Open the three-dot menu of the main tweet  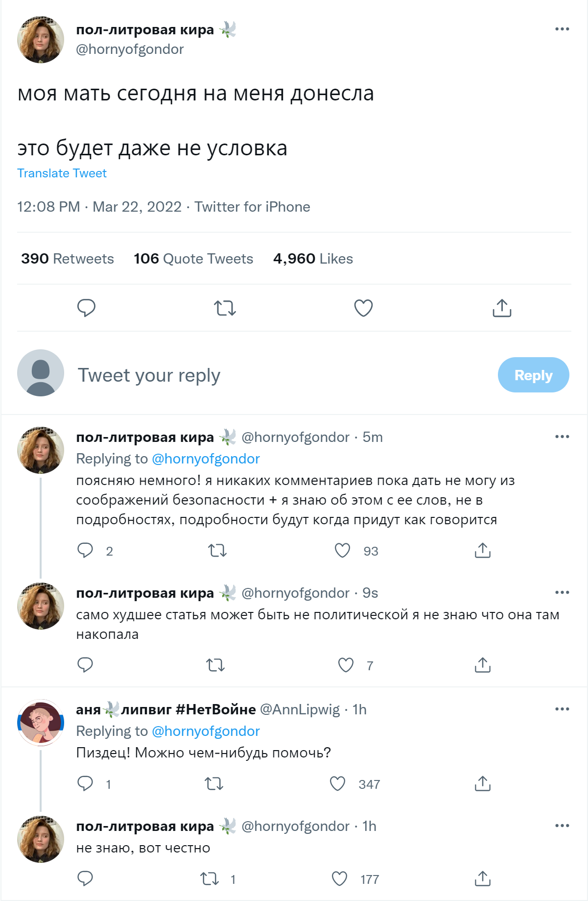pyautogui.click(x=562, y=29)
